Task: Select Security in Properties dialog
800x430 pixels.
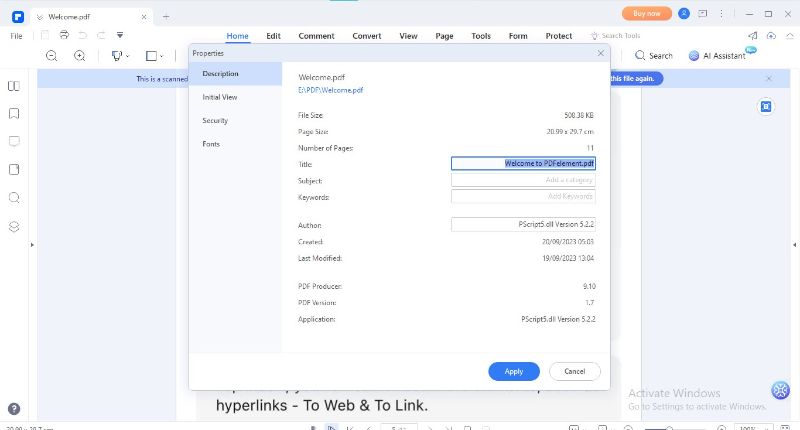Action: 235,120
